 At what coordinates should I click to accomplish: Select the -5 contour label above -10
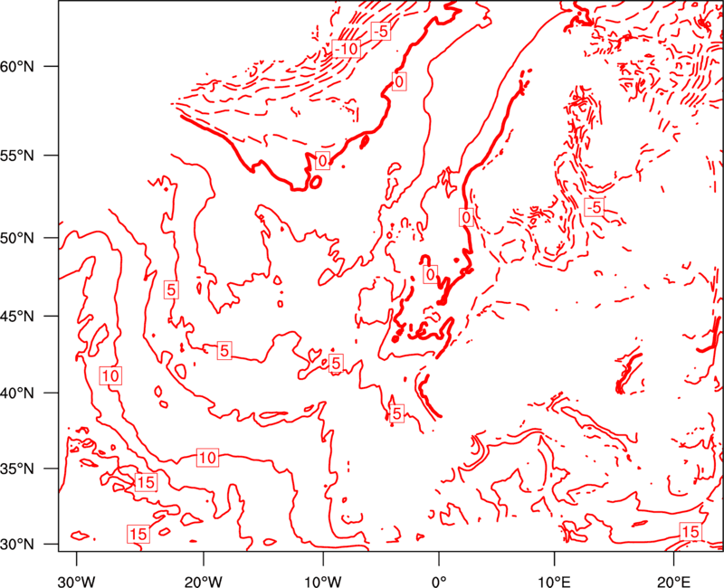[x=380, y=31]
